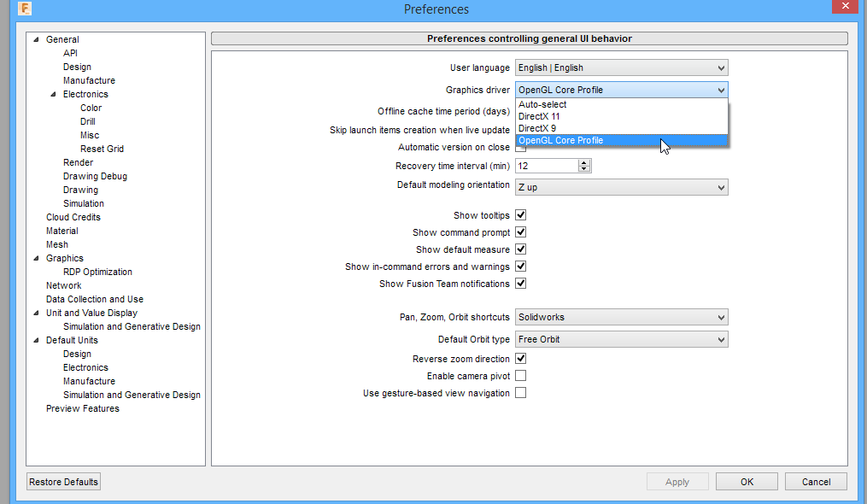Viewport: 867px width, 504px height.
Task: Select API in preferences tree
Action: pos(70,53)
